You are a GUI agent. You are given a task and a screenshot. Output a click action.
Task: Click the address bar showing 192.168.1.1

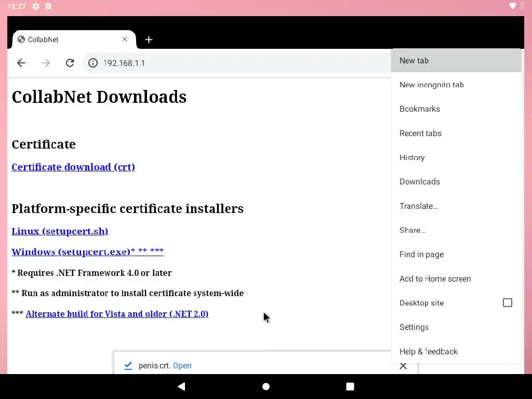tap(237, 63)
